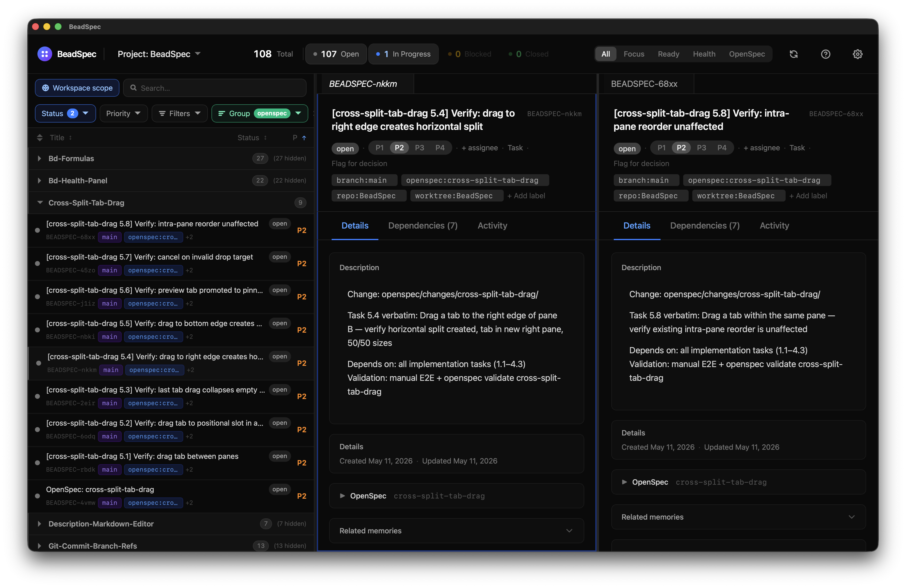Viewport: 906px width, 588px height.
Task: Click the Filters funnel icon
Action: 162,113
